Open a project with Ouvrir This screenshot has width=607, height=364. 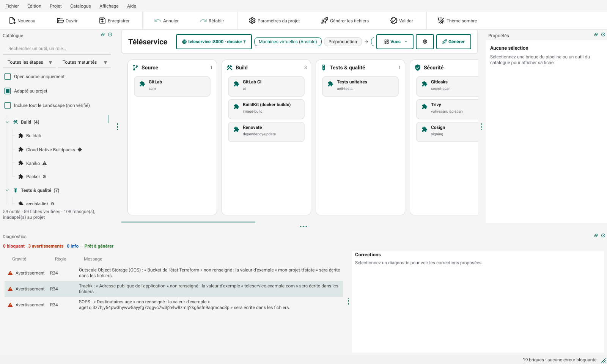(x=67, y=21)
